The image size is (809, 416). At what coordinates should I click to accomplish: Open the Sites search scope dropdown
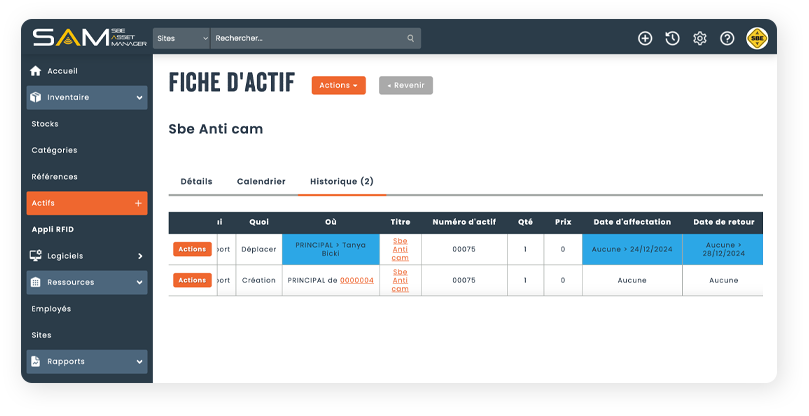(181, 38)
